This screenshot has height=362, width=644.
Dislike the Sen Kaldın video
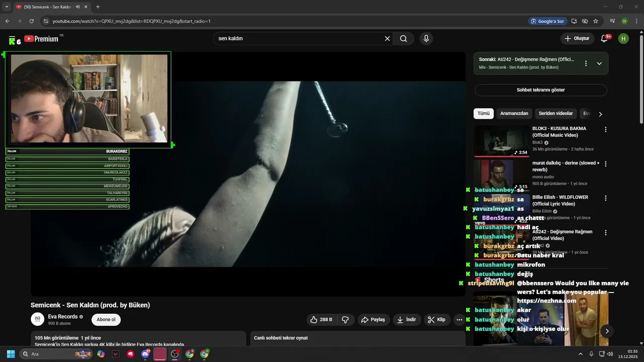345,320
